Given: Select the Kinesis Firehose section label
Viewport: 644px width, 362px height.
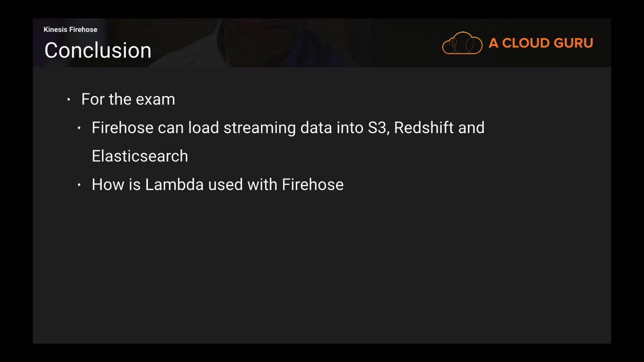Looking at the screenshot, I should 70,30.
